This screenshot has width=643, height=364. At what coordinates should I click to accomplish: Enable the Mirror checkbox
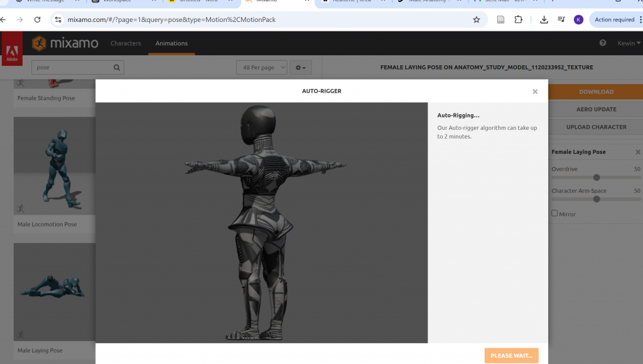click(554, 213)
